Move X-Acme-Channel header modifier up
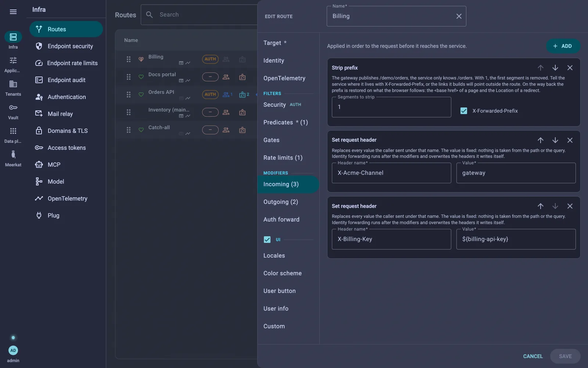 [541, 140]
